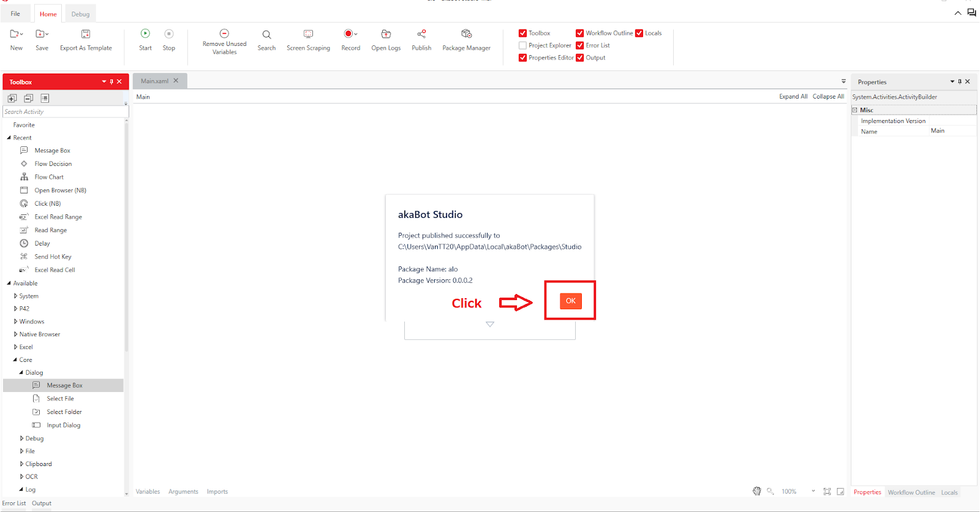Expand the Clipboard node

pyautogui.click(x=21, y=464)
